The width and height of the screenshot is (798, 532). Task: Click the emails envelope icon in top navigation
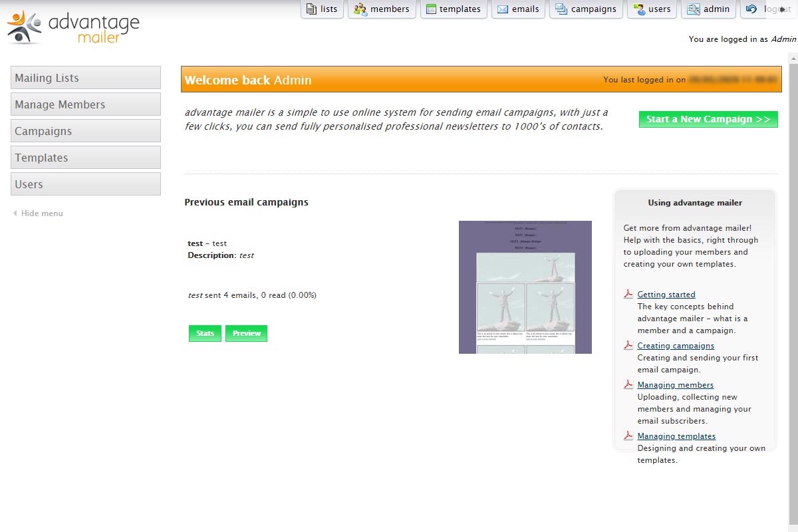pos(503,9)
